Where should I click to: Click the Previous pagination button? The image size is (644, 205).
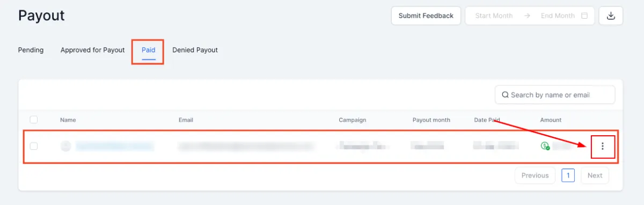(535, 175)
